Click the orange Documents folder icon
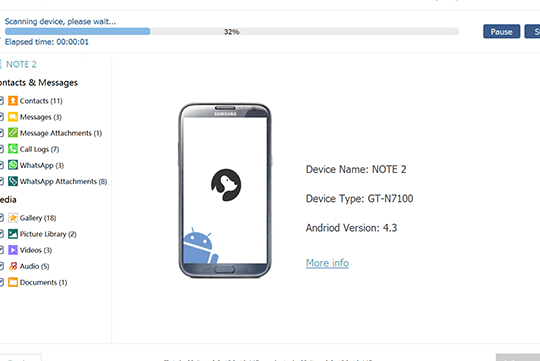Screen dimensions: 540x361 point(13,282)
